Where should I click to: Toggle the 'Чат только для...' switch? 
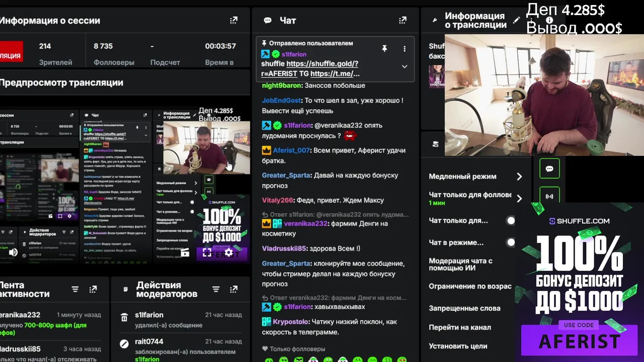511,220
